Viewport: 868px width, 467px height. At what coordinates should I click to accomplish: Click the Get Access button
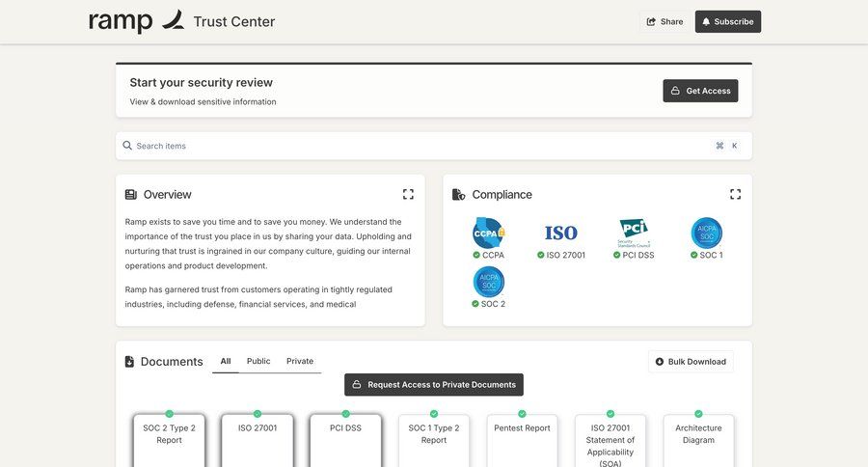coord(700,91)
